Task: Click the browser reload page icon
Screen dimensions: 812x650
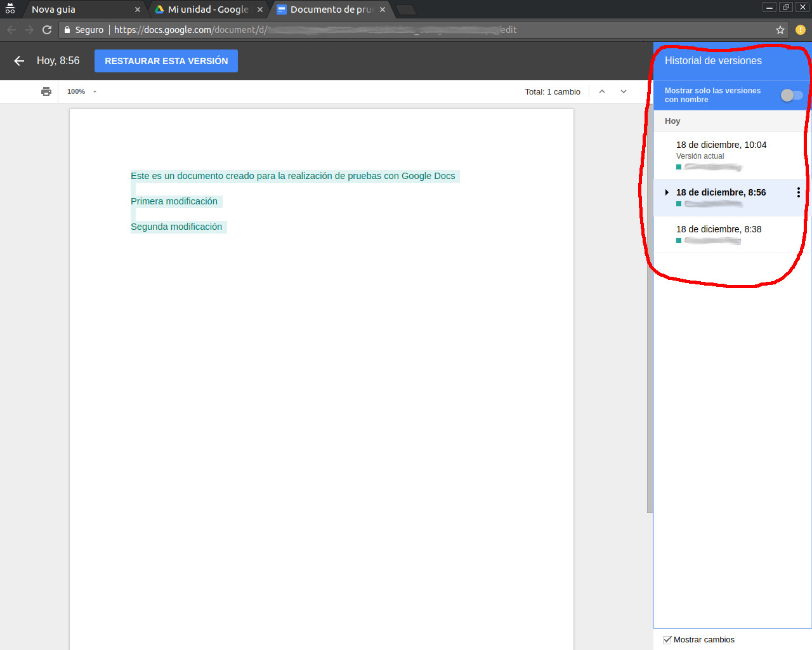Action: 47,30
